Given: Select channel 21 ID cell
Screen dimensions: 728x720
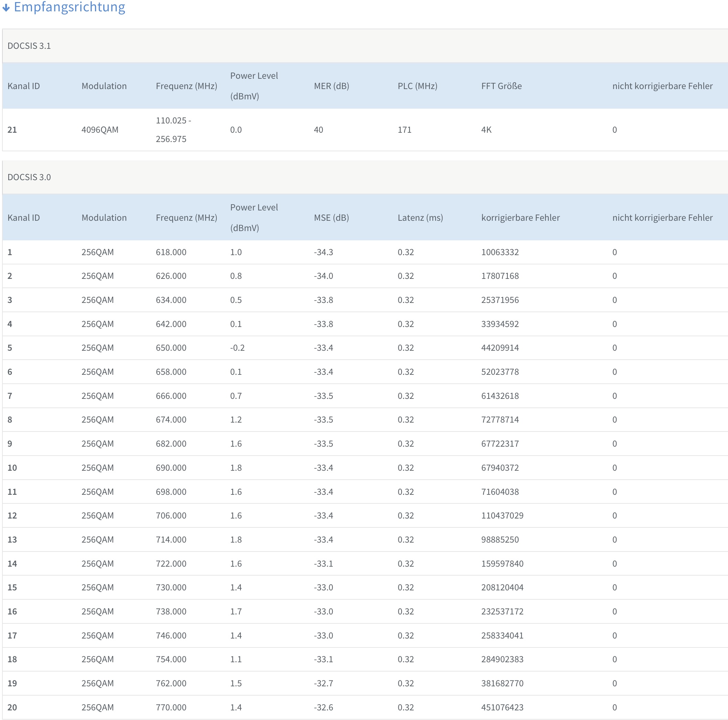Looking at the screenshot, I should point(12,130).
